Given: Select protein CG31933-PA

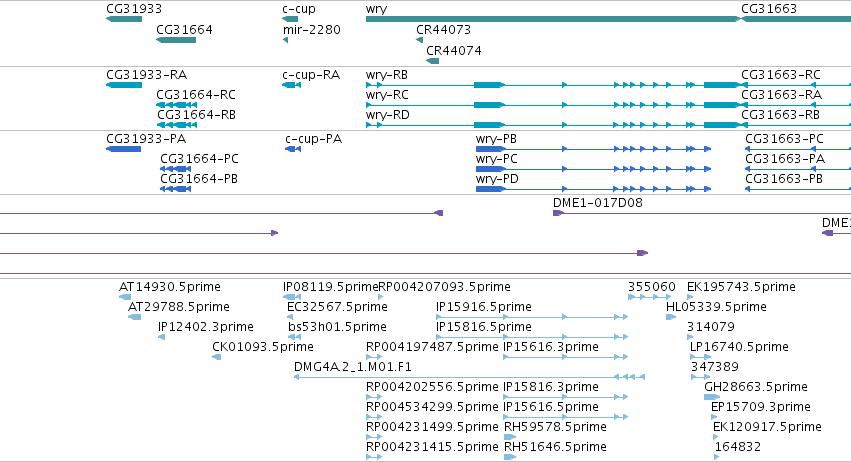Looking at the screenshot, I should pos(146,139).
